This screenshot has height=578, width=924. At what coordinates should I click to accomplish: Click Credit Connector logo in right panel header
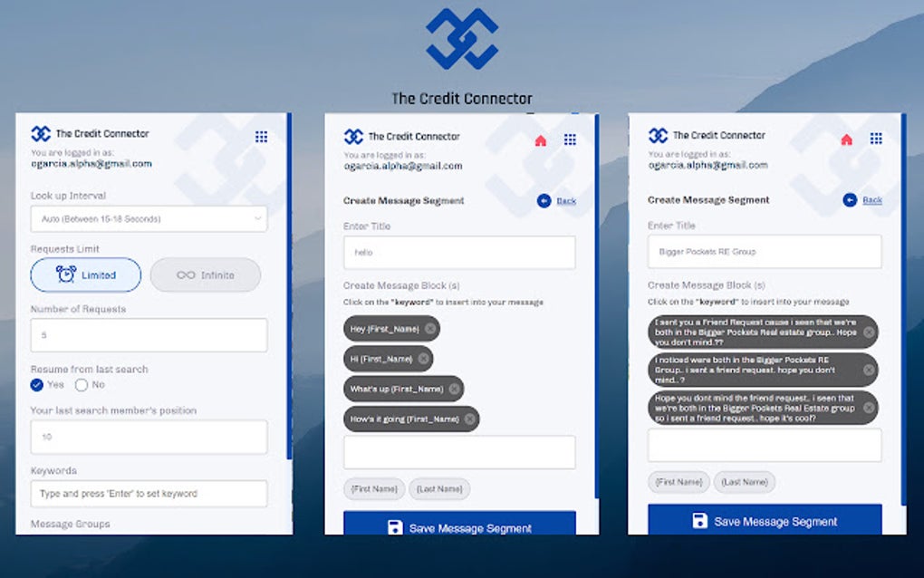[x=659, y=136]
